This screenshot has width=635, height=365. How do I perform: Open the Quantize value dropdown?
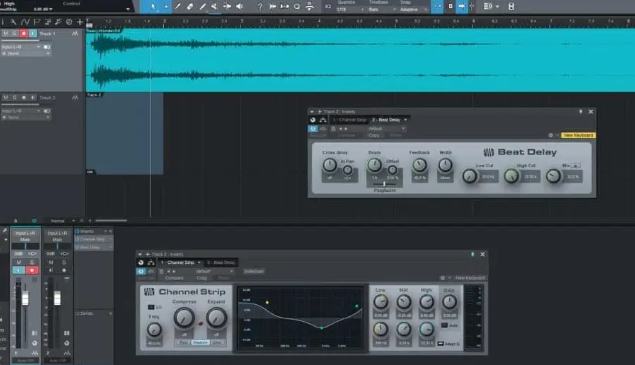(x=350, y=9)
